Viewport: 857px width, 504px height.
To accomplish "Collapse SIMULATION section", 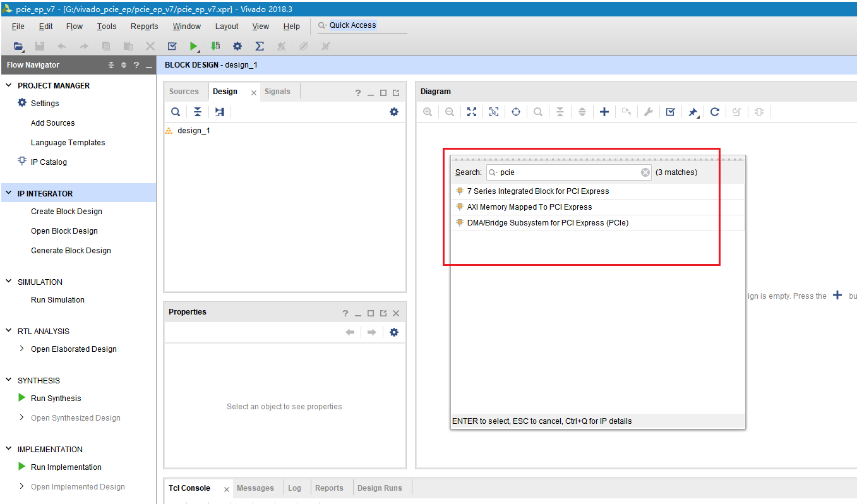I will (8, 282).
